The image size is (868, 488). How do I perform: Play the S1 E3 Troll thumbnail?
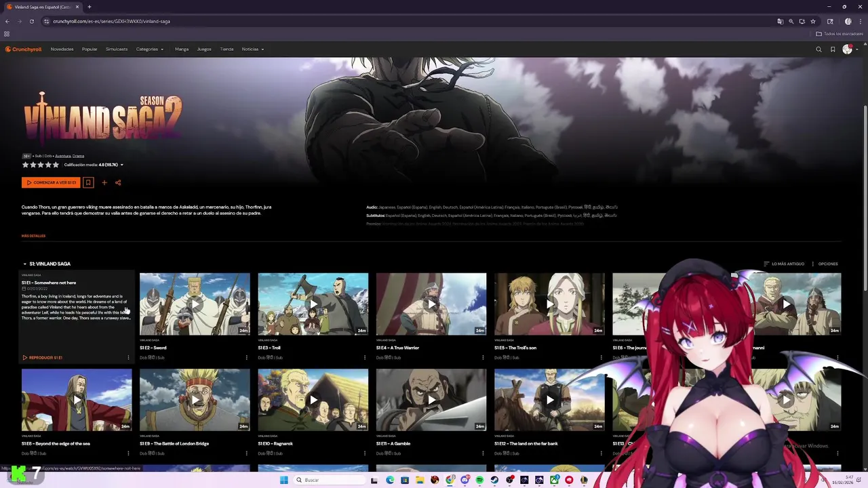point(313,304)
